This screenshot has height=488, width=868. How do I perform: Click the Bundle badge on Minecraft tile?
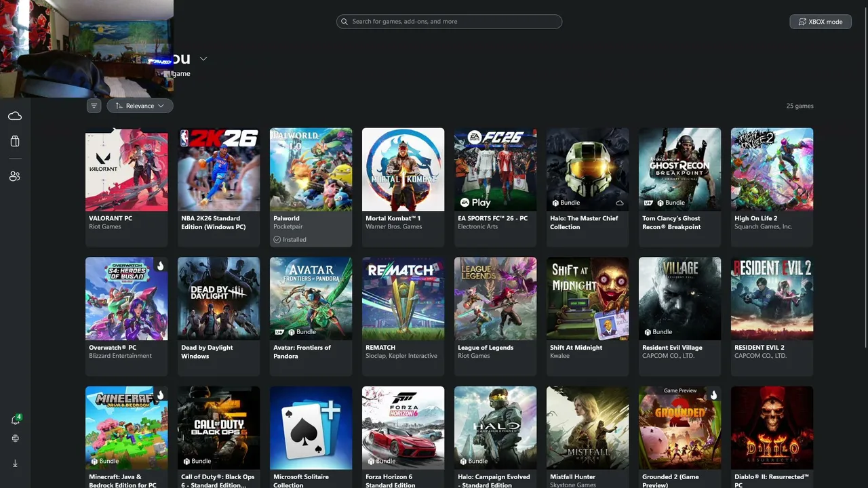click(x=104, y=461)
